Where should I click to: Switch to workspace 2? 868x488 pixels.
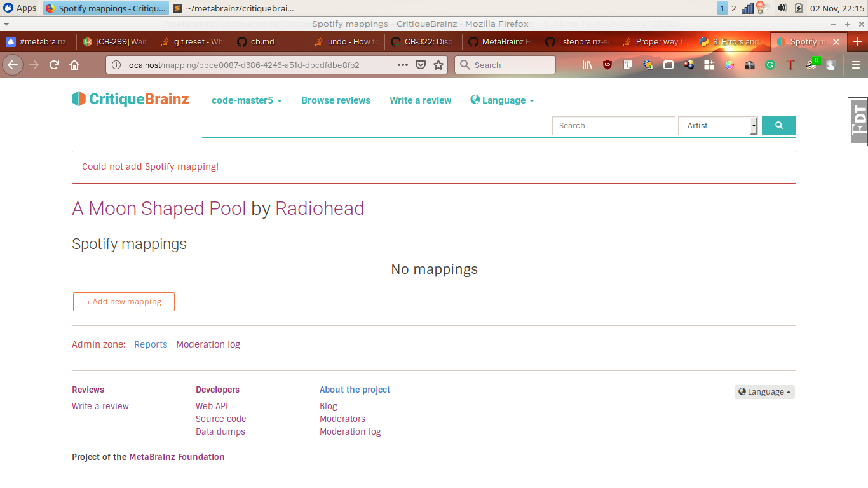(x=733, y=8)
